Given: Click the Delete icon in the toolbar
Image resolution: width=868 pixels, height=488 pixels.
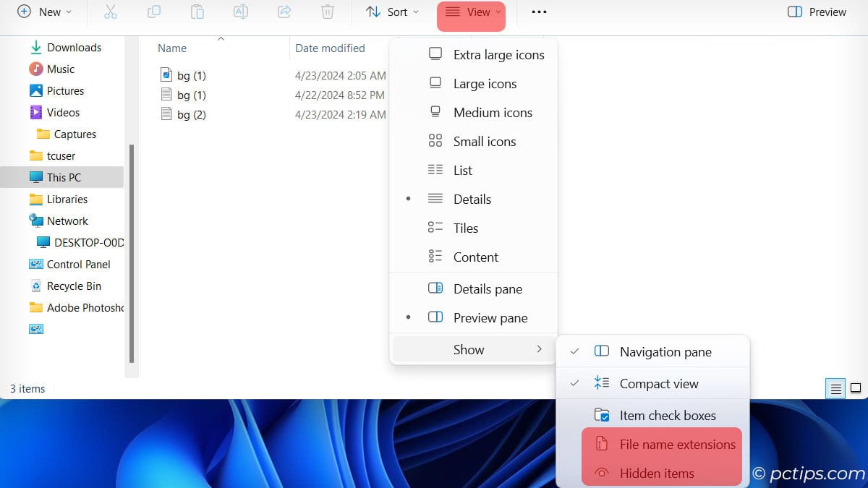Looking at the screenshot, I should [x=327, y=12].
